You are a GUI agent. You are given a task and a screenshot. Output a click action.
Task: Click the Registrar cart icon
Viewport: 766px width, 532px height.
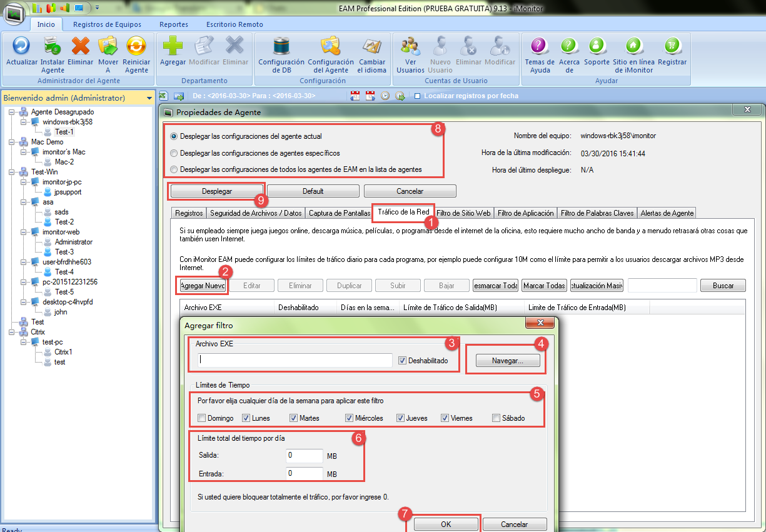tap(672, 46)
